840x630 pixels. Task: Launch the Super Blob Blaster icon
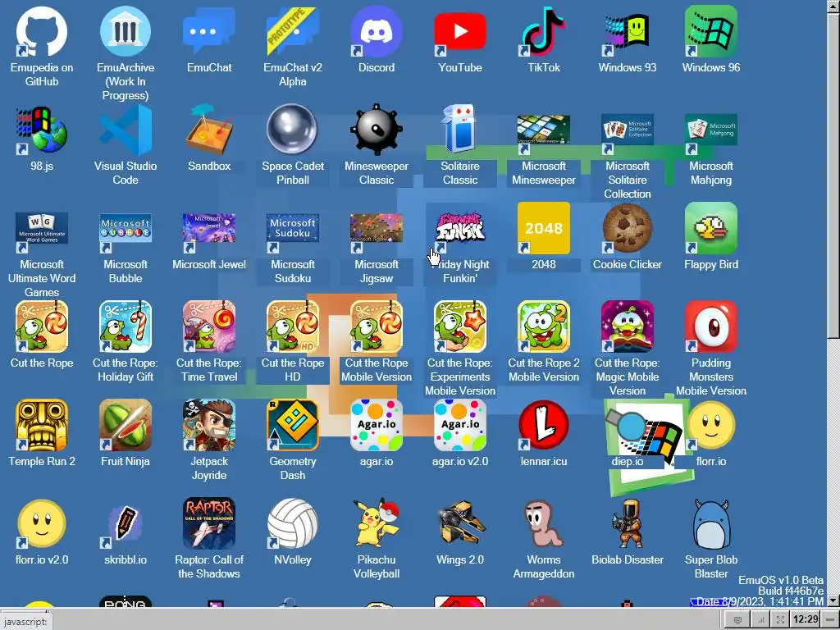pyautogui.click(x=711, y=523)
